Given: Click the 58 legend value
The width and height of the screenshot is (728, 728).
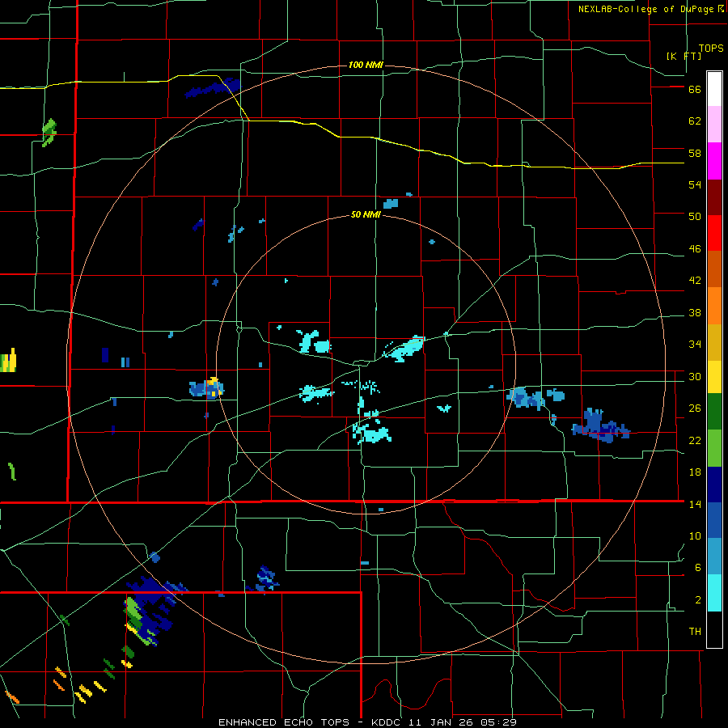Looking at the screenshot, I should click(695, 153).
